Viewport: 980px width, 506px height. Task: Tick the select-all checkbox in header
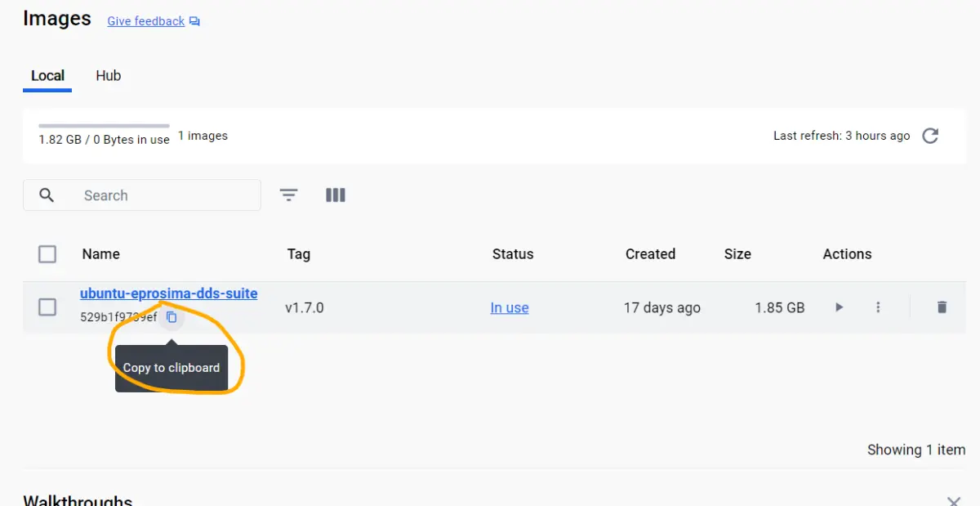coord(47,254)
